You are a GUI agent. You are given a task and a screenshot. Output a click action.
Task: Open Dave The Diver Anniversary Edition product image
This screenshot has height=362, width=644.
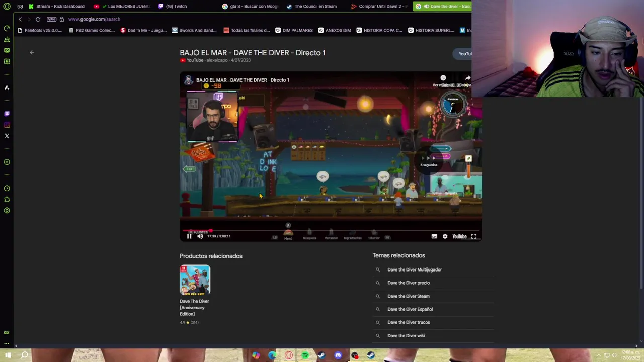(x=195, y=280)
